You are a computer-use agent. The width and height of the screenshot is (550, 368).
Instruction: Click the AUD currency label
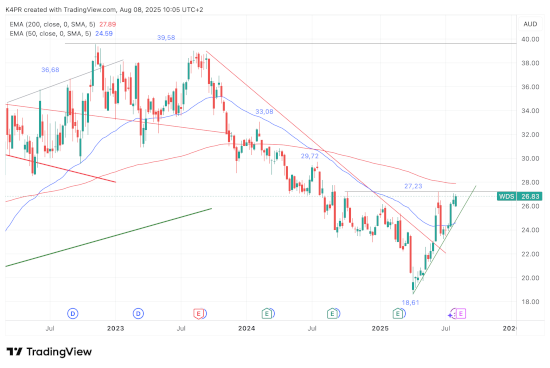tap(530, 24)
